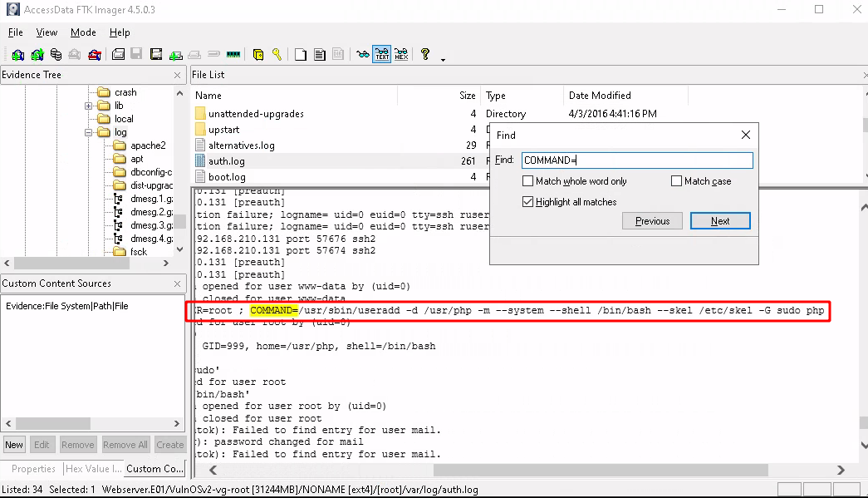
Task: Click Evidence Tree horizontal scroll right arrow
Action: 166,263
